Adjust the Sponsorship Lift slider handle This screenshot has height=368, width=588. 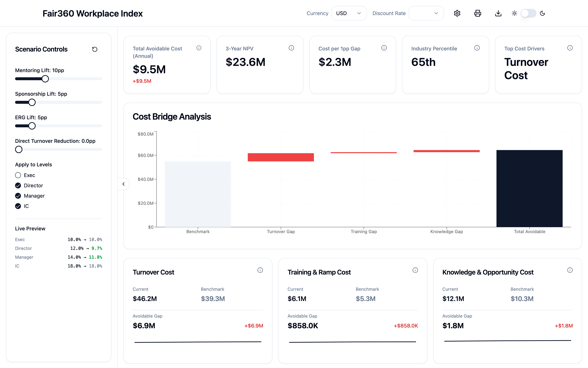32,102
